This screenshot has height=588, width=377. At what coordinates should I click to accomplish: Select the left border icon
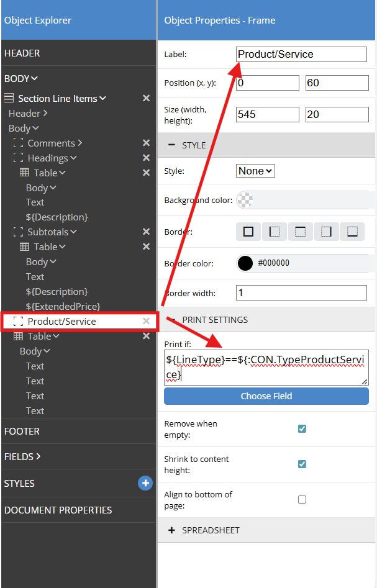275,232
